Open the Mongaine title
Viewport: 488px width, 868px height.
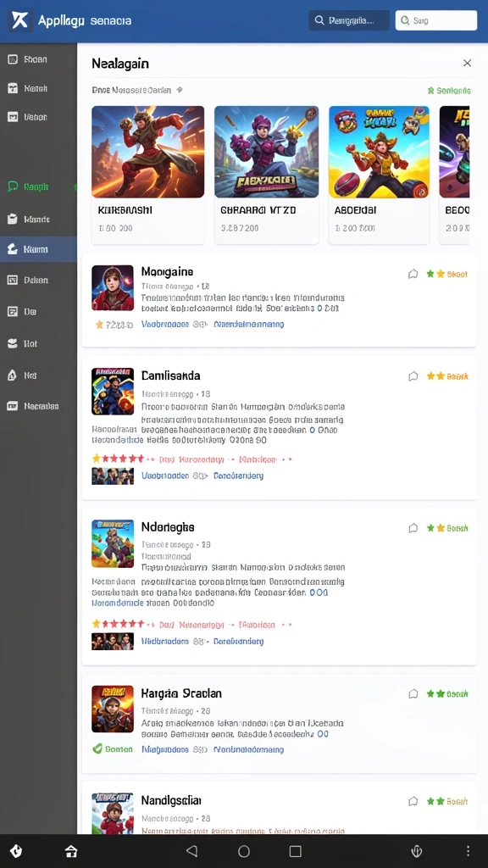pyautogui.click(x=167, y=272)
